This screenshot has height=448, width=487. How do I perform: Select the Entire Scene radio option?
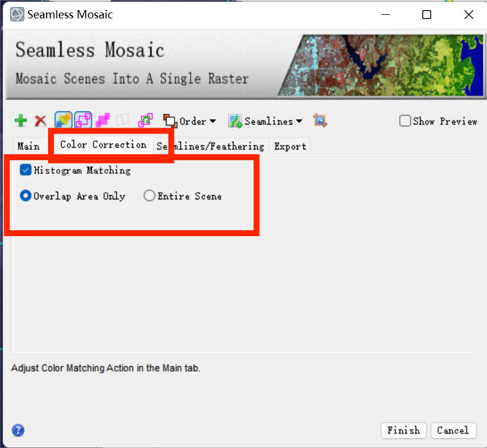tap(150, 196)
